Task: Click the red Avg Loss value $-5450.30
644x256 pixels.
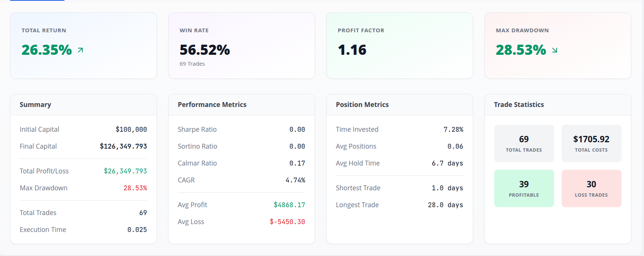Action: coord(287,222)
